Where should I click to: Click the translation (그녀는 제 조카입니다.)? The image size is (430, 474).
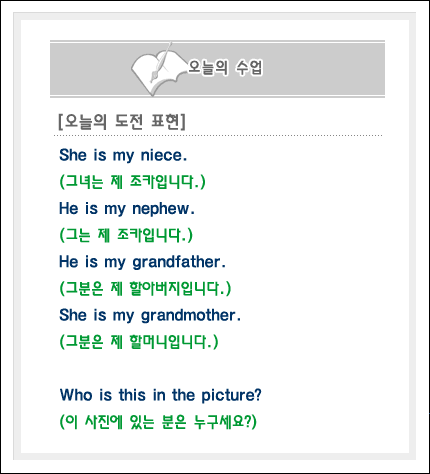pyautogui.click(x=132, y=182)
